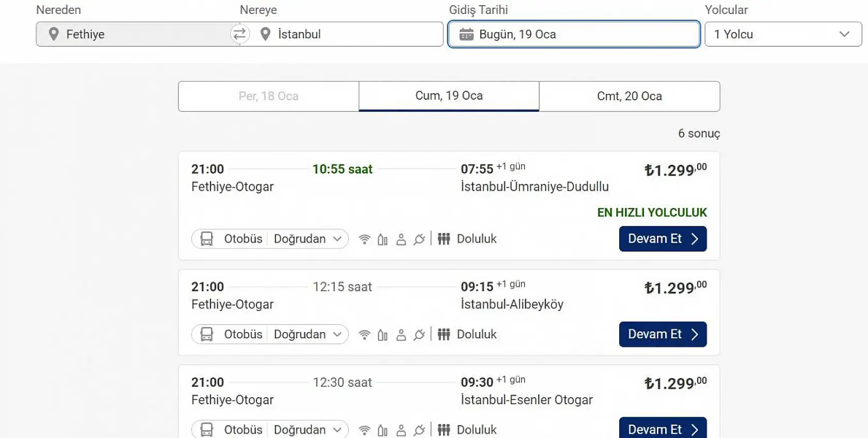The height and width of the screenshot is (438, 868).
Task: Click Devam Et for the İstanbul-Alibeyköy trip
Action: coord(663,334)
